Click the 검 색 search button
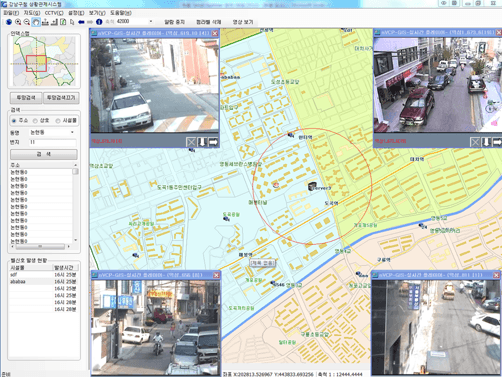This screenshot has width=502, height=377. tap(44, 154)
